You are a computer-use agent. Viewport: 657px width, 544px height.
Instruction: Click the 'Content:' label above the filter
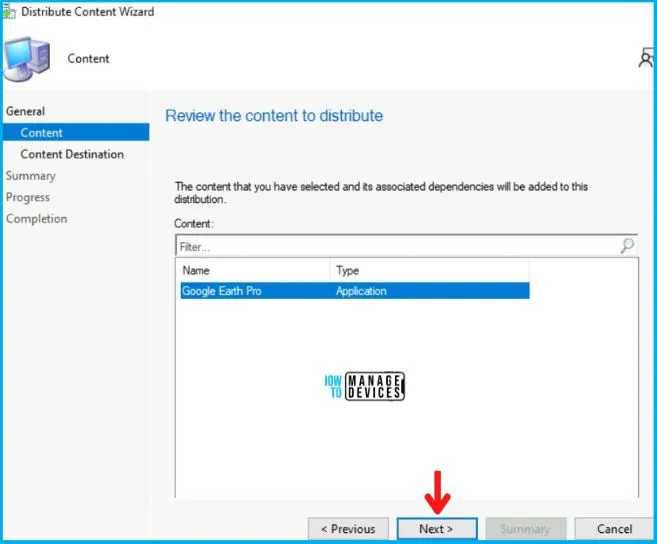(x=194, y=223)
